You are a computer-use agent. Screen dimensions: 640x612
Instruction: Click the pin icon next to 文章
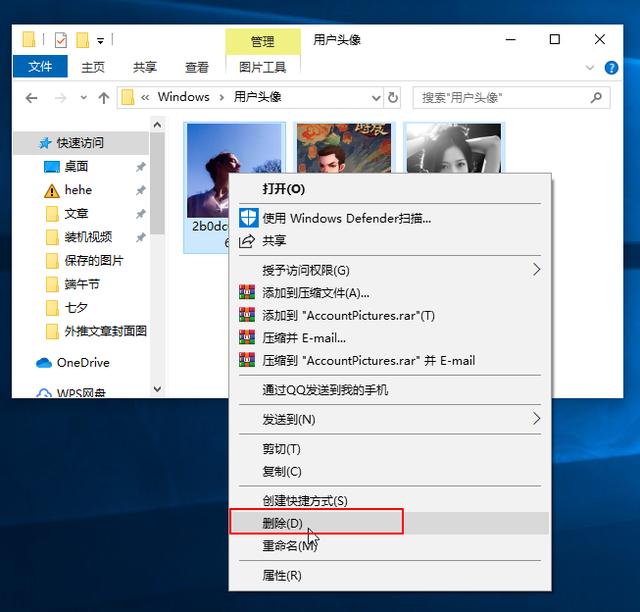[x=140, y=214]
